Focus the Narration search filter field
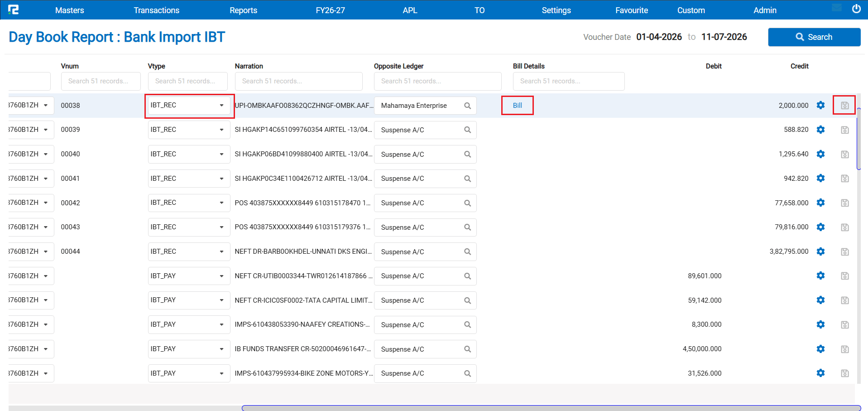Viewport: 868px width, 411px height. (298, 81)
